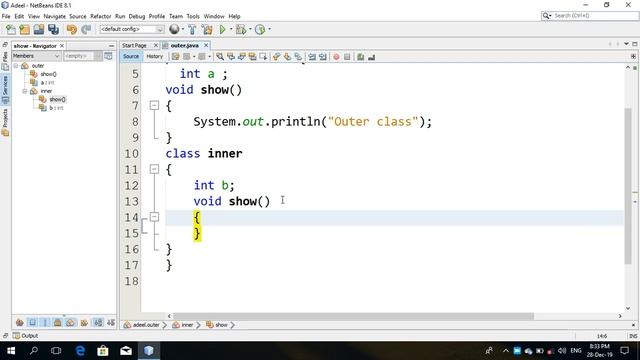Switch to the Source view
Image resolution: width=640 pixels, height=360 pixels.
[131, 56]
